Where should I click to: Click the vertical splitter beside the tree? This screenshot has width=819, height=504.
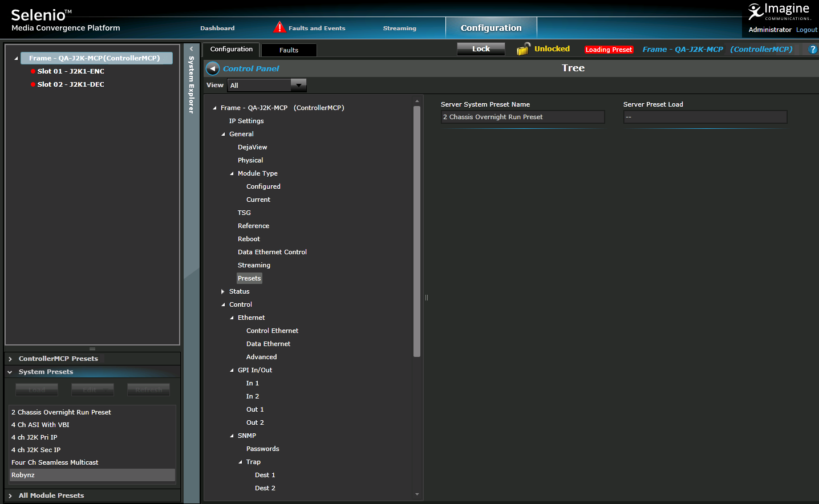coord(426,298)
